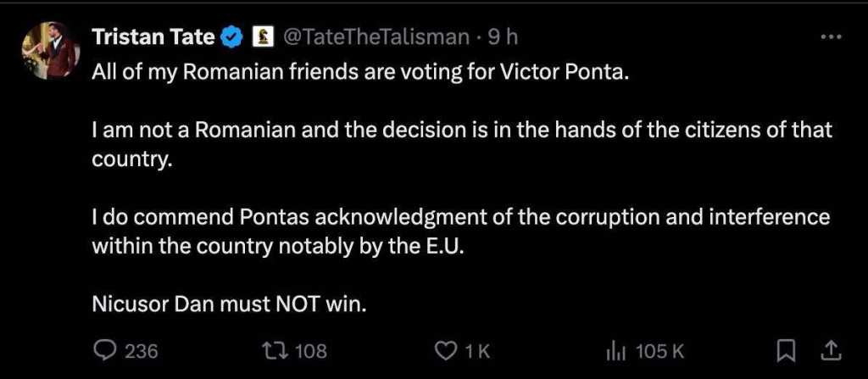Click the square affiliation badge beside the checkmark

[x=263, y=36]
